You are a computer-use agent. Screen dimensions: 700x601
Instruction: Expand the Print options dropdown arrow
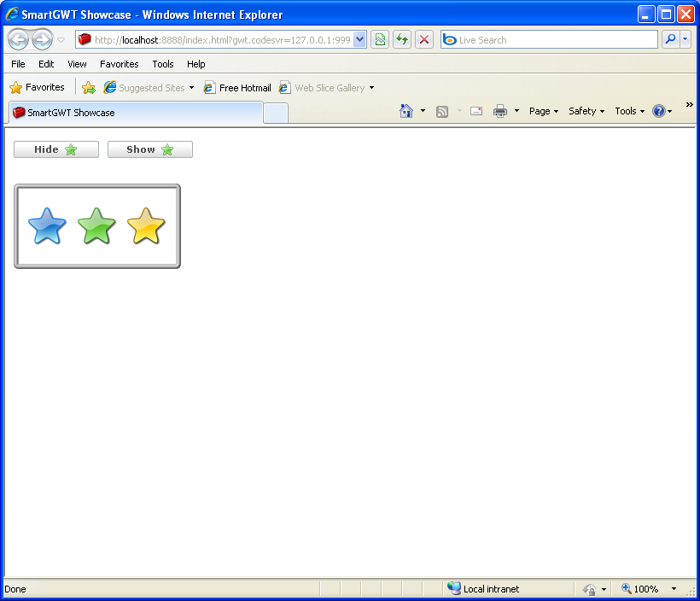tap(516, 111)
